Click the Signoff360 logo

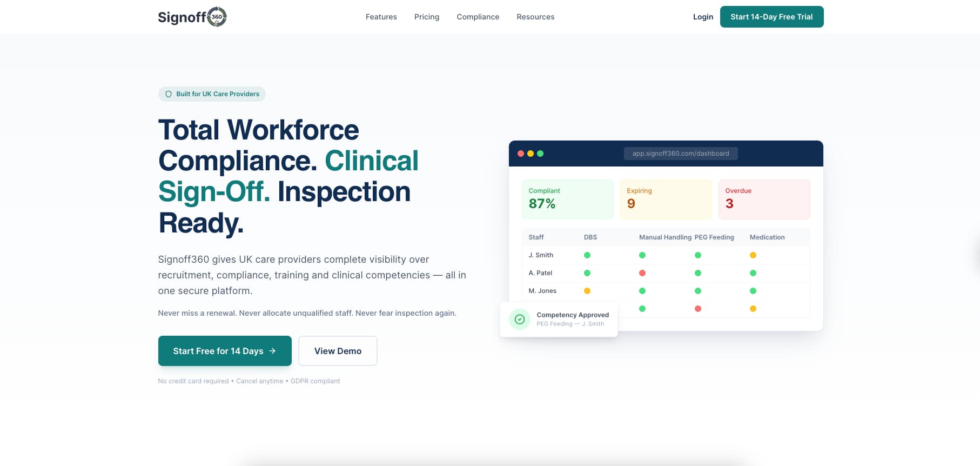192,17
